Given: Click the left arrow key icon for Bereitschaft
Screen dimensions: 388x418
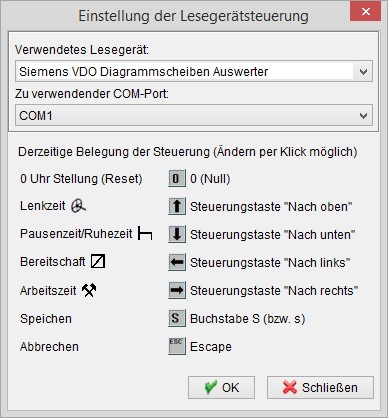Looking at the screenshot, I should pyautogui.click(x=177, y=263).
